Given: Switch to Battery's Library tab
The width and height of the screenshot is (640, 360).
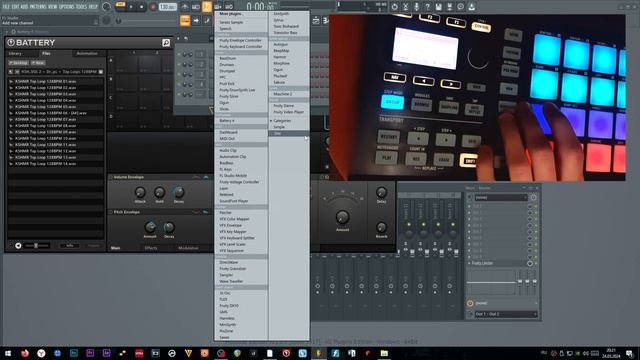Looking at the screenshot, I should point(15,53).
